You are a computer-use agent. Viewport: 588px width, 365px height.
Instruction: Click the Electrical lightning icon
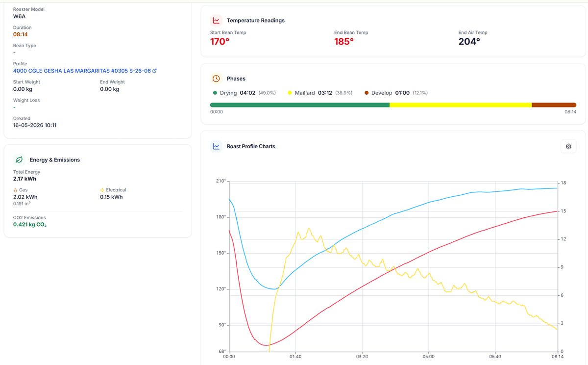pos(102,190)
